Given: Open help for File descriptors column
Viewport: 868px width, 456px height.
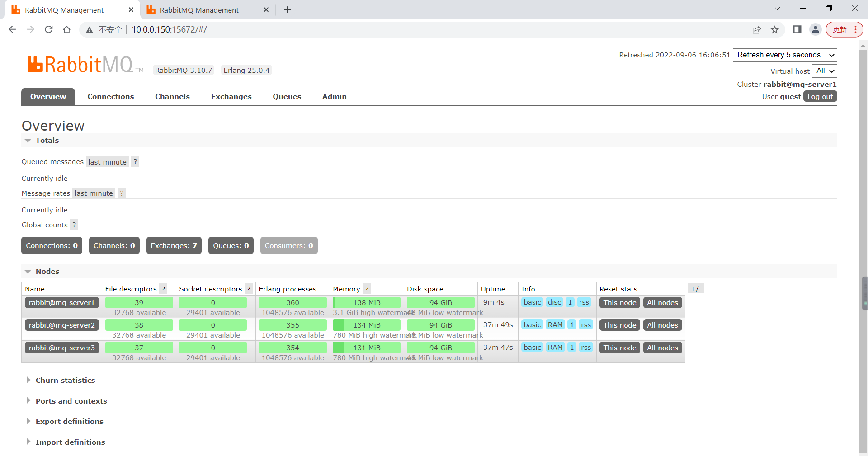Looking at the screenshot, I should (x=163, y=289).
